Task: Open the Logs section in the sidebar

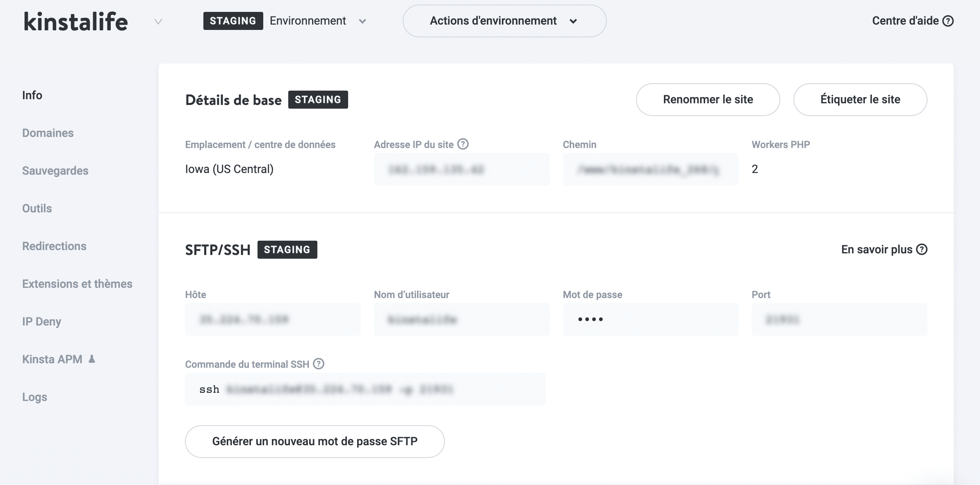Action: pyautogui.click(x=34, y=397)
